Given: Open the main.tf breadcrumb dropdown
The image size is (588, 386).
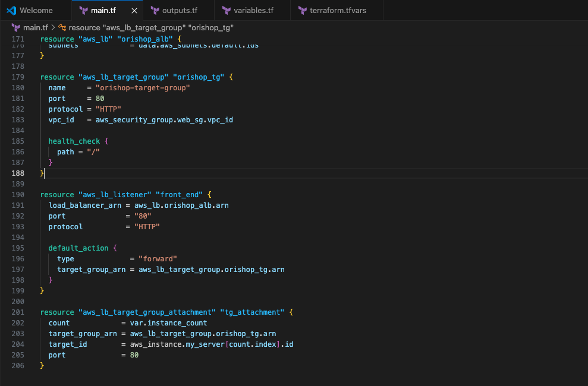Looking at the screenshot, I should click(x=36, y=27).
